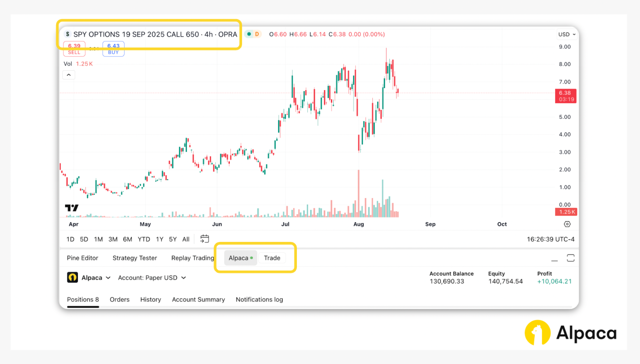The image size is (640, 364).
Task: Click the SPY symbol logo icon
Action: (x=67, y=34)
